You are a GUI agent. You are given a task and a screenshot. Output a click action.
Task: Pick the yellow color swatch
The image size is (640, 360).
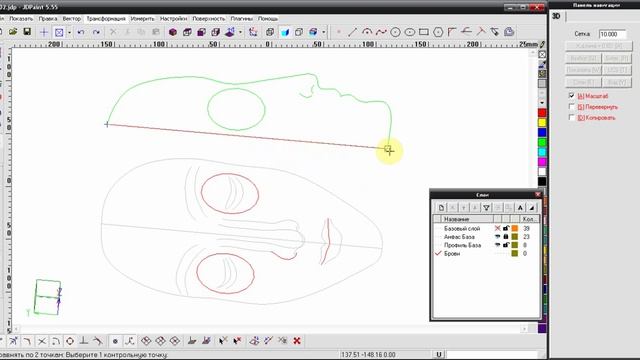542,122
